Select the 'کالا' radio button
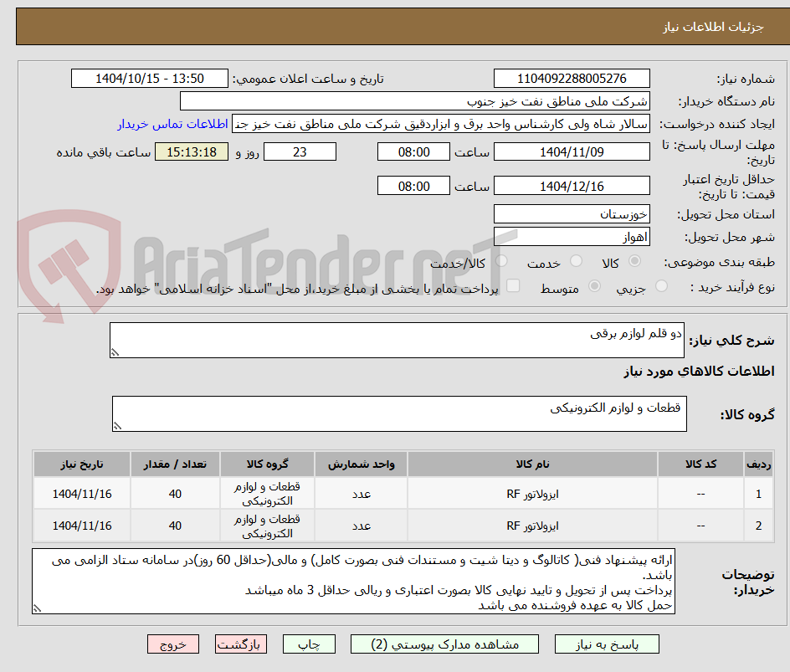 [x=635, y=261]
